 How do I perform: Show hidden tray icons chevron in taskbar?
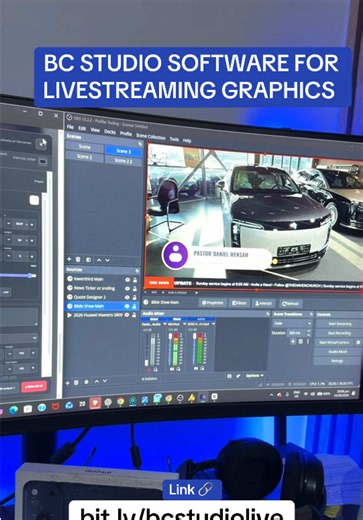point(271,395)
